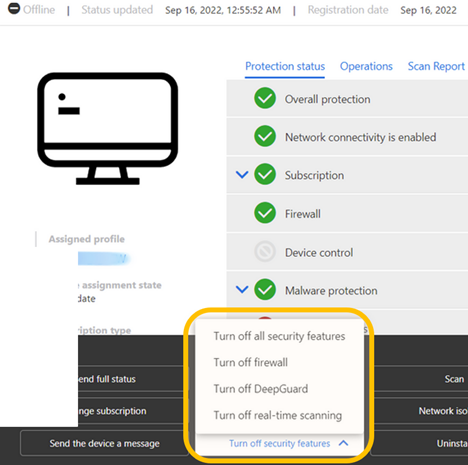
Task: Click the Subscription label
Action: point(314,175)
